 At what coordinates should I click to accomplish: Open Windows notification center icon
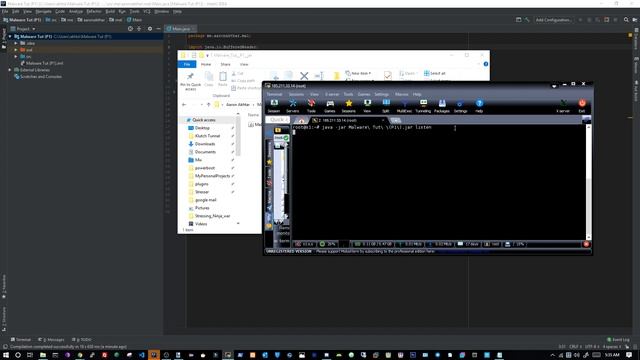629,355
